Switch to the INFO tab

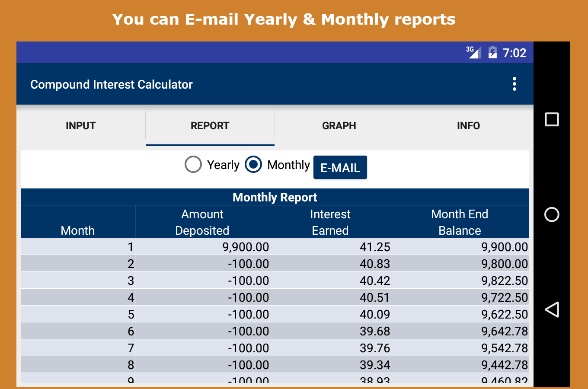tap(469, 126)
